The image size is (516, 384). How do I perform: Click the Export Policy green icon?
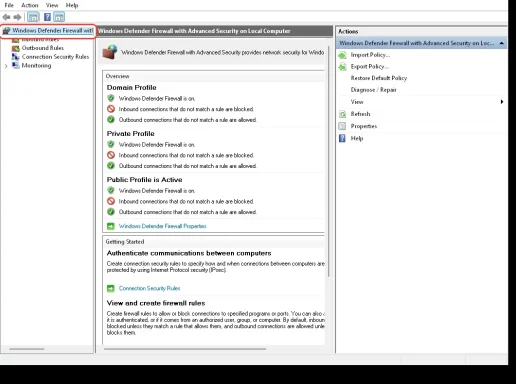tap(342, 67)
